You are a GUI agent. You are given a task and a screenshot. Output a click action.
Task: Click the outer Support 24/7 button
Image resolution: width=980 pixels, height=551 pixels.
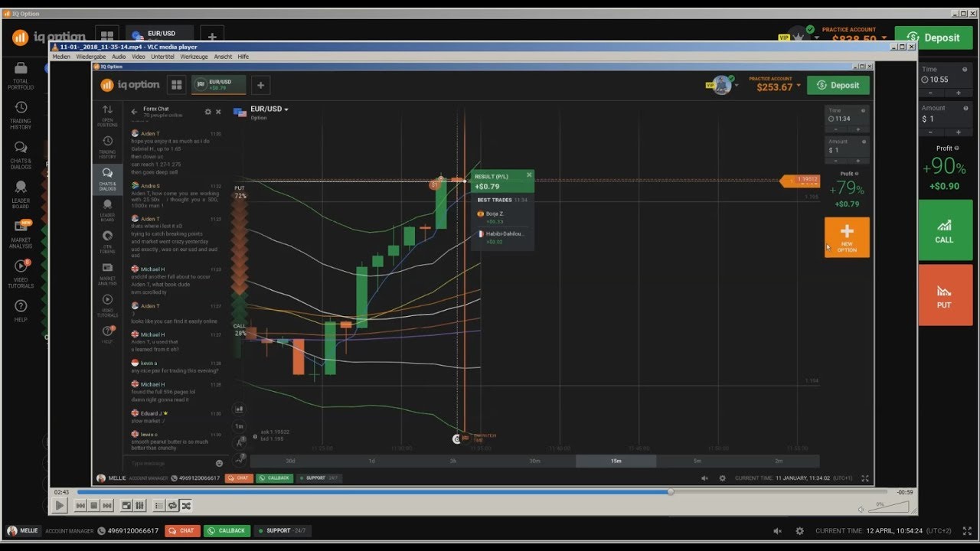point(282,530)
